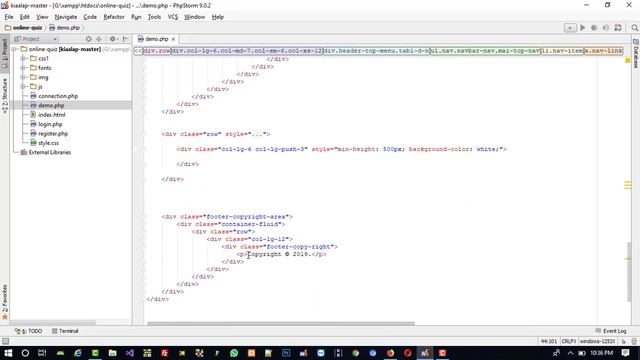Click the li.nav-item breadcrumb in editor
This screenshot has width=640, height=360.
(x=562, y=51)
